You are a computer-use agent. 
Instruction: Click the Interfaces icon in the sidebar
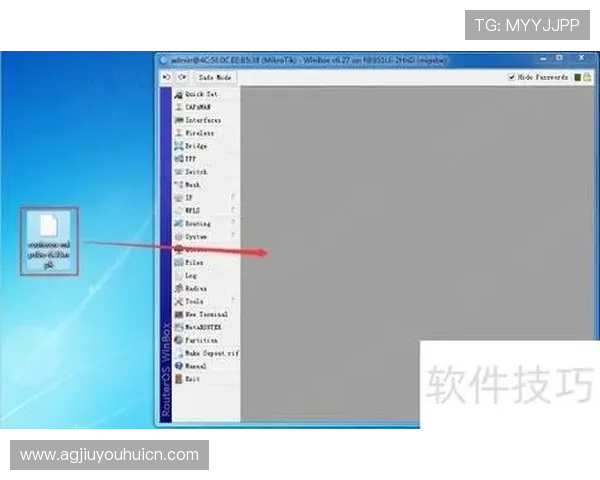tap(179, 120)
